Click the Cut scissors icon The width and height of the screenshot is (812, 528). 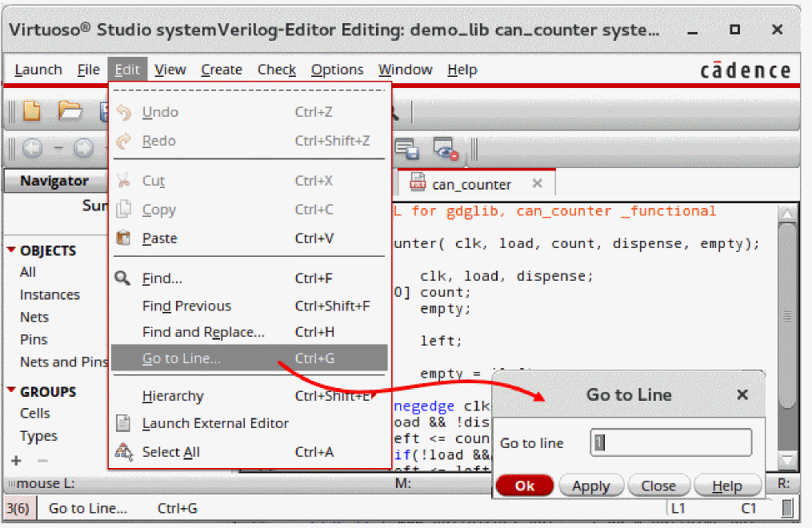(x=123, y=180)
